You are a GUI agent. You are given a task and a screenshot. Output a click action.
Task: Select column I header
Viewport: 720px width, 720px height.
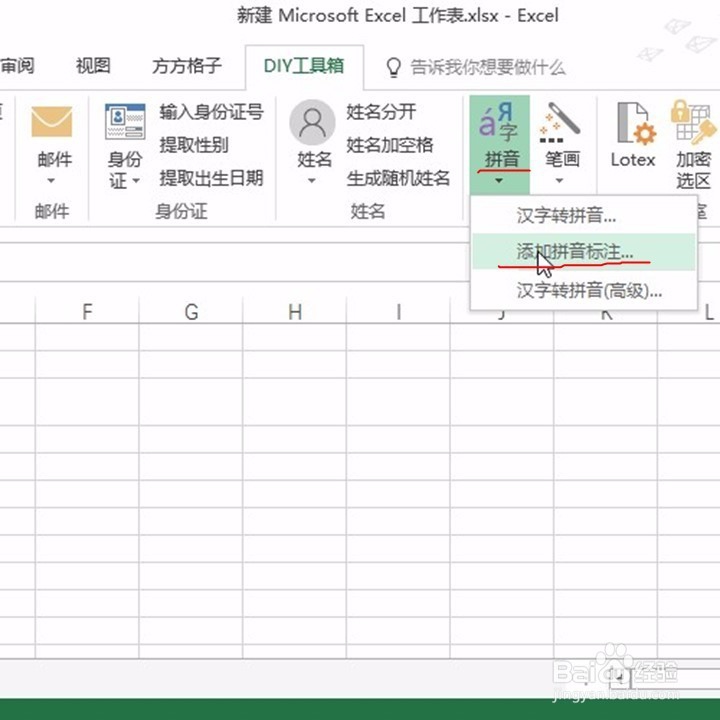pyautogui.click(x=399, y=311)
